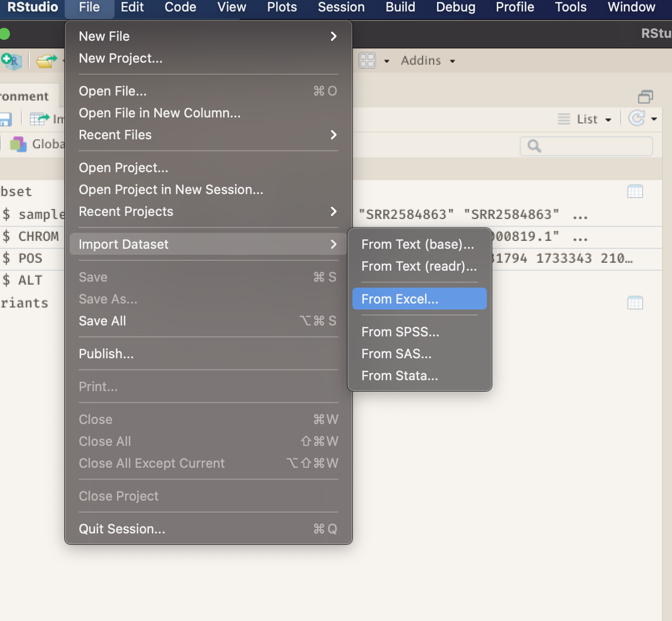Screen dimensions: 672x621
Task: Click the open folder toolbar icon
Action: point(46,61)
